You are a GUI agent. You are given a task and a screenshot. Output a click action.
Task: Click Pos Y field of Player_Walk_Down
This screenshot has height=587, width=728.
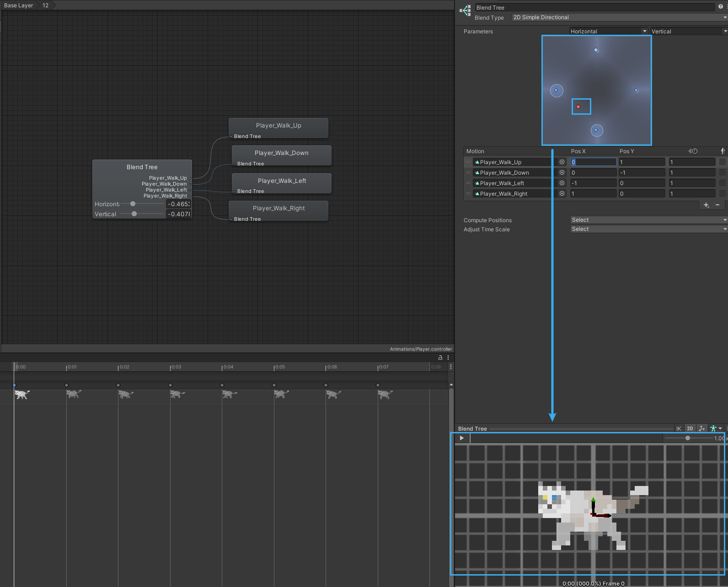point(642,172)
